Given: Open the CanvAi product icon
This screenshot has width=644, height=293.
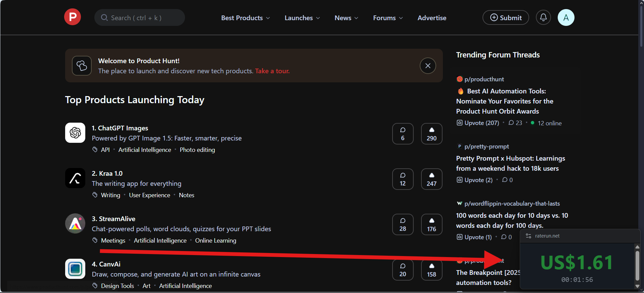Looking at the screenshot, I should point(75,269).
